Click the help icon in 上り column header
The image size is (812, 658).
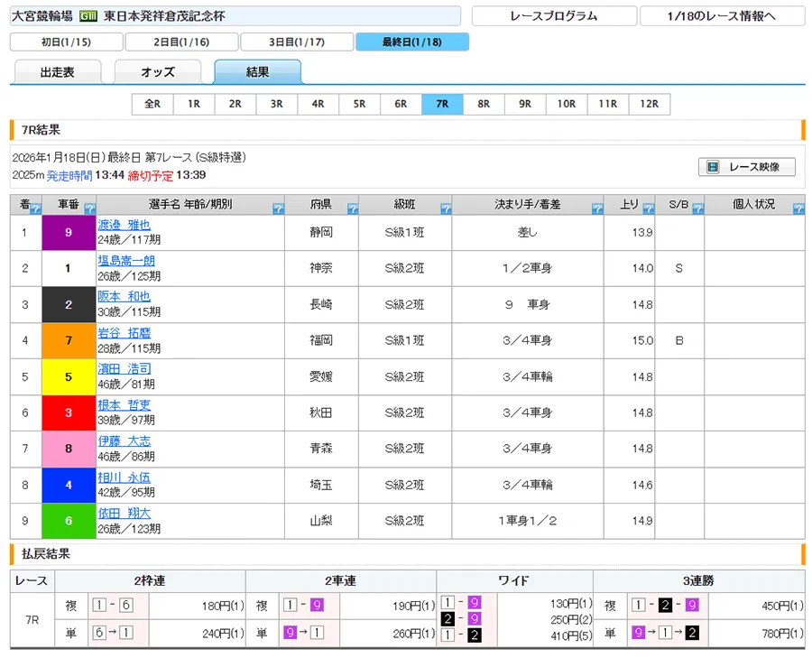pyautogui.click(x=648, y=209)
